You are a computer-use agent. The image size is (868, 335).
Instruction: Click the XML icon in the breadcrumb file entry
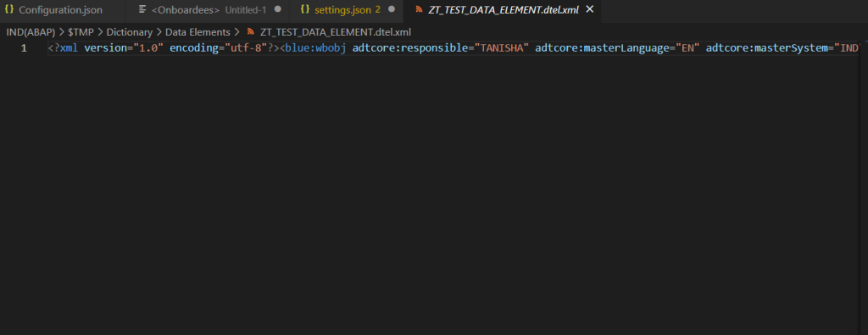pos(251,32)
